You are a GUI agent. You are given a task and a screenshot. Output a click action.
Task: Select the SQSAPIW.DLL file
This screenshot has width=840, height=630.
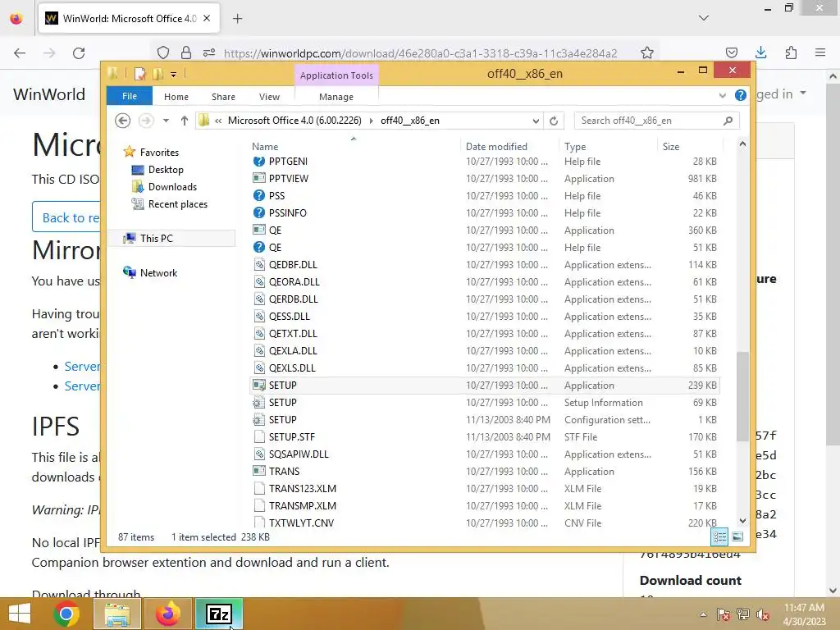[x=299, y=454]
